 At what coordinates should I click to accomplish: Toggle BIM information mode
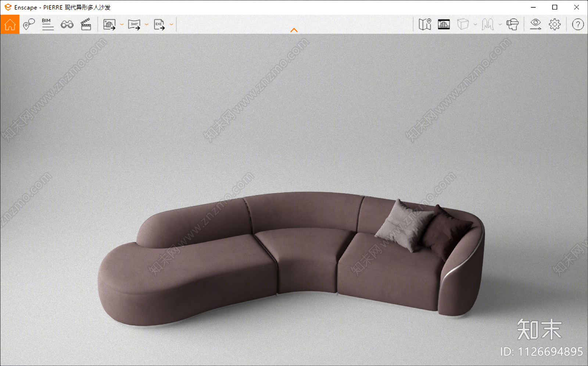pos(47,24)
